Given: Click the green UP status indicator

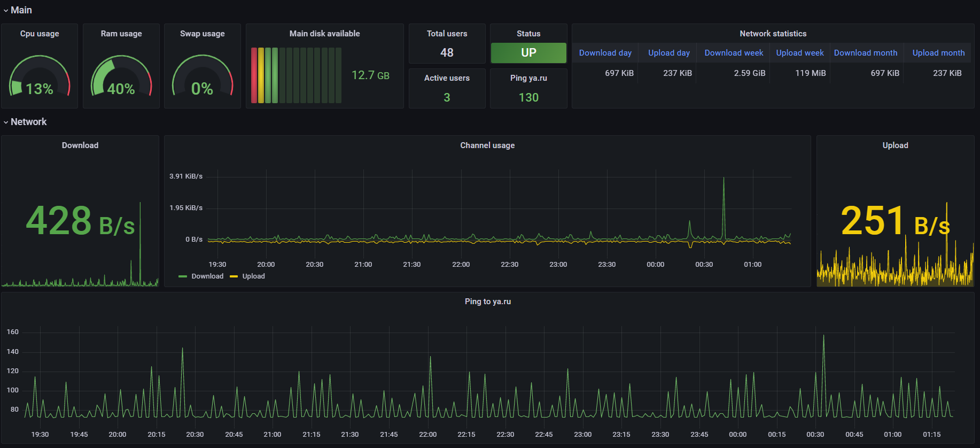Looking at the screenshot, I should tap(528, 53).
